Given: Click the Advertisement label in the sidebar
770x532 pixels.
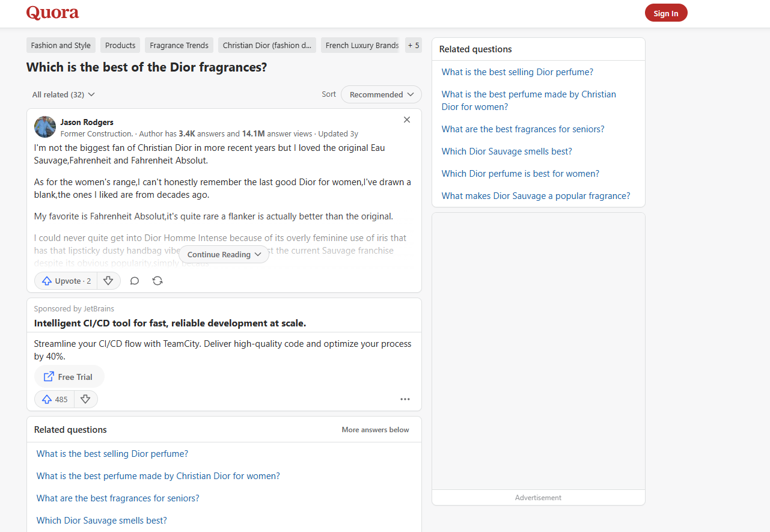Looking at the screenshot, I should [539, 498].
